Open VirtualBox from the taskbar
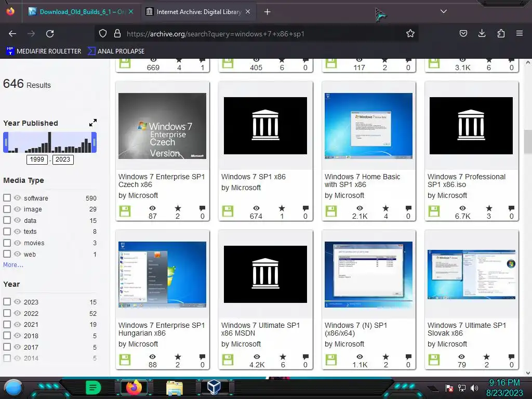 214,387
